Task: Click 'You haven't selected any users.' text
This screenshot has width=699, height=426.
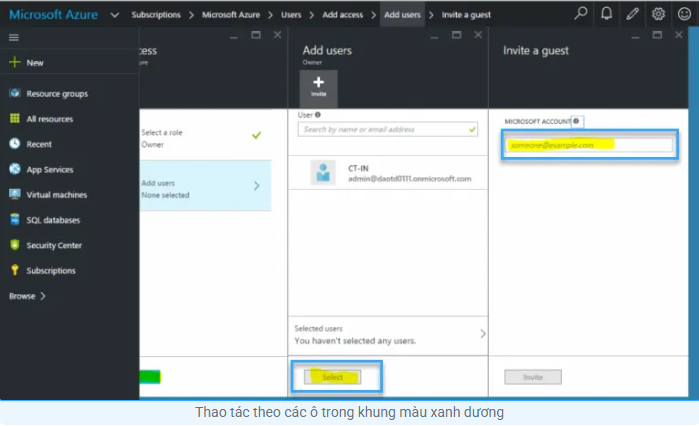Action: pyautogui.click(x=355, y=341)
